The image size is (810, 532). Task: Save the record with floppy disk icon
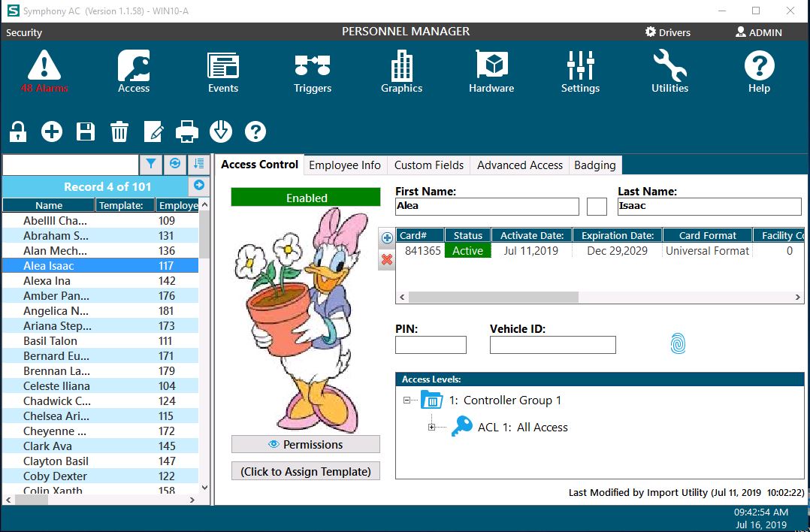pos(86,131)
